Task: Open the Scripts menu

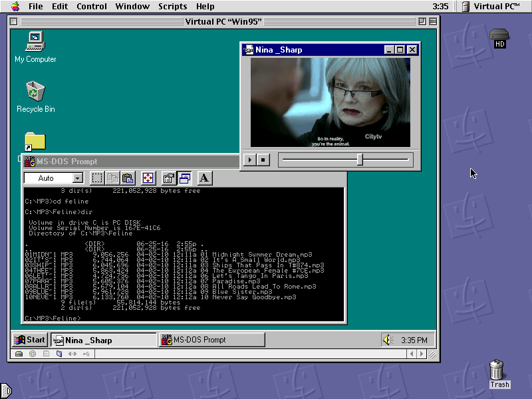Action: 173,6
